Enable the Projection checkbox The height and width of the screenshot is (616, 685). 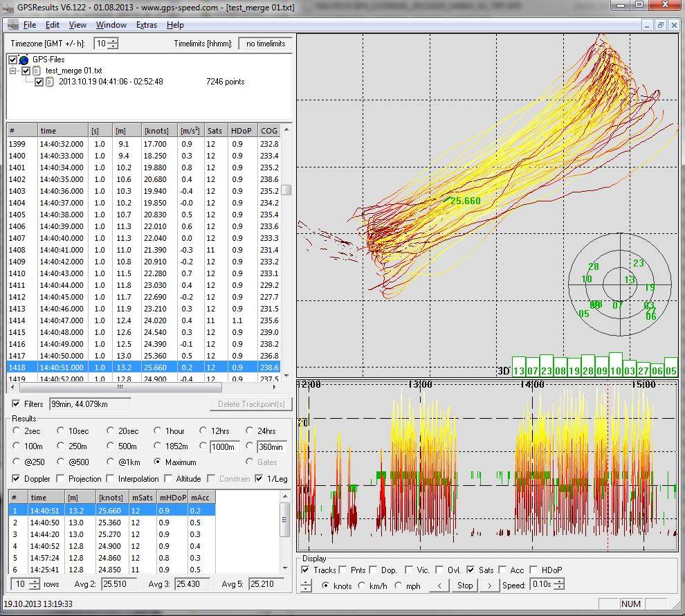tap(61, 478)
